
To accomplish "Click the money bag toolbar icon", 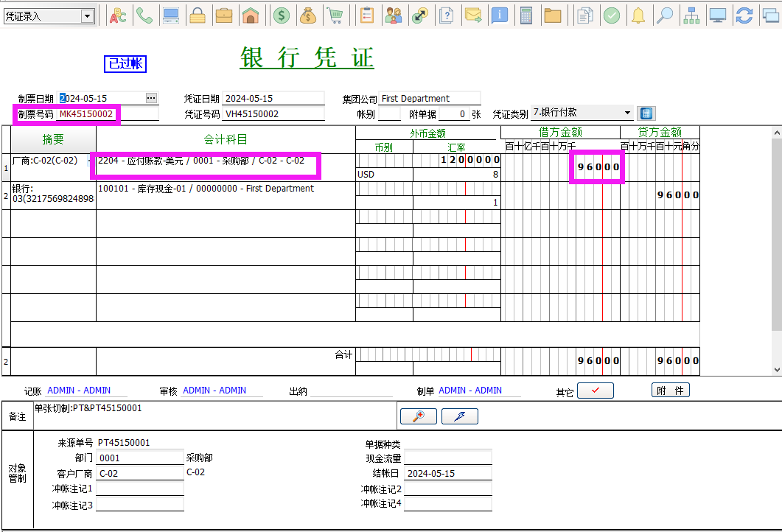I will pos(308,16).
